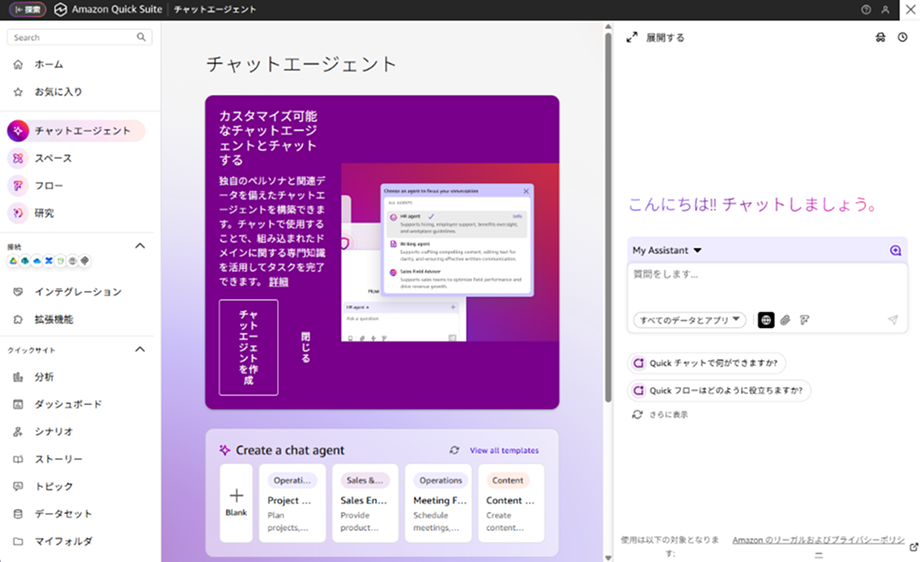Collapse the 接続 section chevron
The width and height of the screenshot is (920, 562).
click(140, 245)
